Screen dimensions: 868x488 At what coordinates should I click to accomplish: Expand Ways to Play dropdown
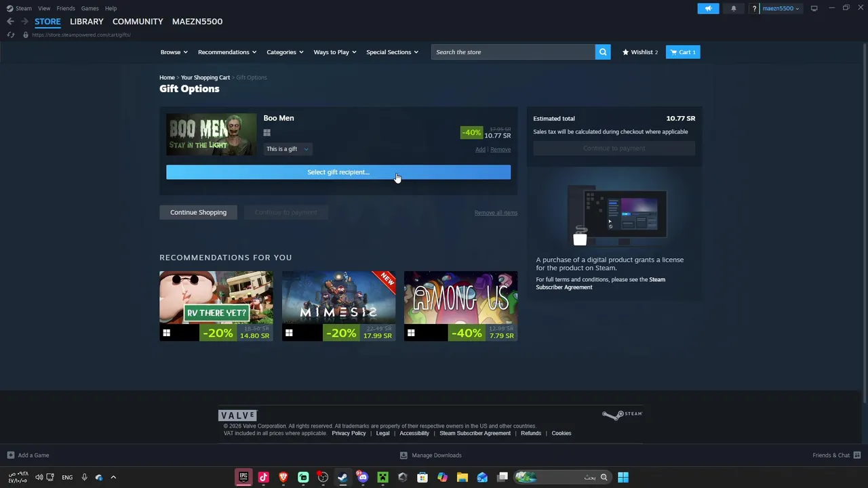[x=335, y=52]
